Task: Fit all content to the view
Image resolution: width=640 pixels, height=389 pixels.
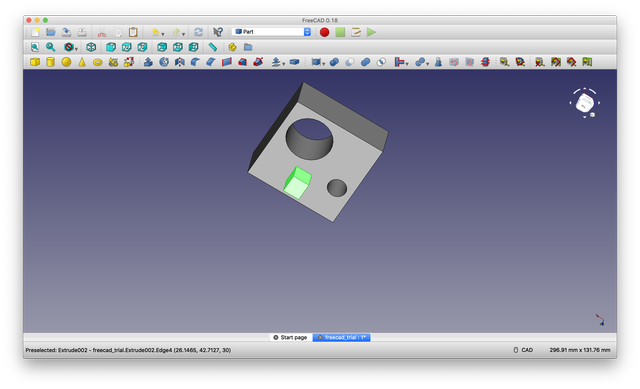Action: pyautogui.click(x=35, y=47)
